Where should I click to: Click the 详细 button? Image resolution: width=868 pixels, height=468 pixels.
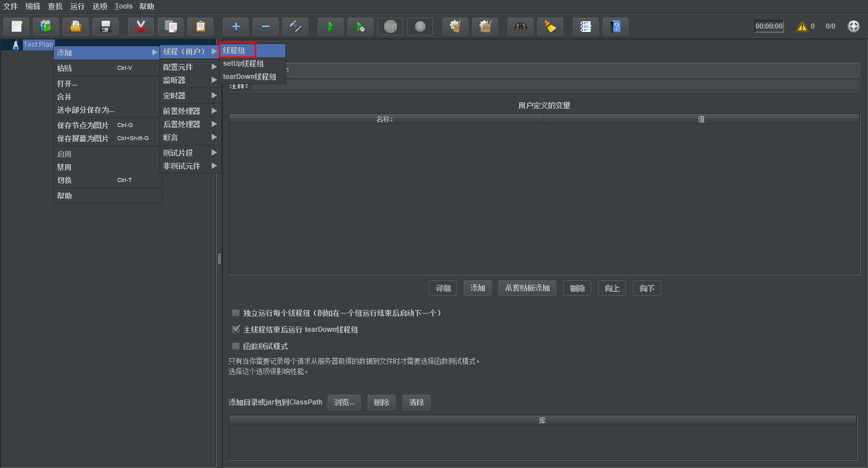click(x=443, y=288)
